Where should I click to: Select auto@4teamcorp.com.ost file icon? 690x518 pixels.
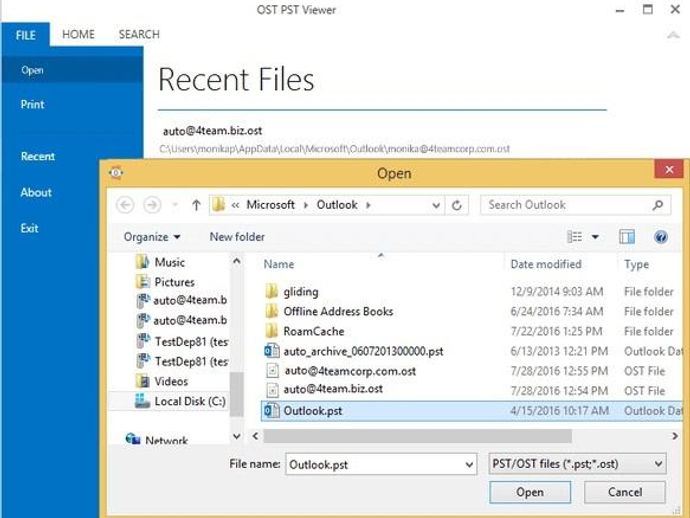point(272,371)
